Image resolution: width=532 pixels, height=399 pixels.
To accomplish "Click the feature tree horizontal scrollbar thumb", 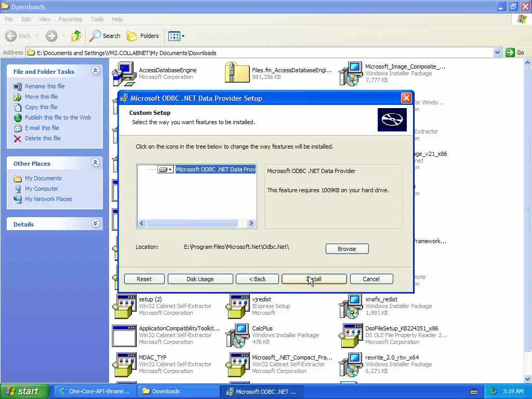I will point(192,223).
